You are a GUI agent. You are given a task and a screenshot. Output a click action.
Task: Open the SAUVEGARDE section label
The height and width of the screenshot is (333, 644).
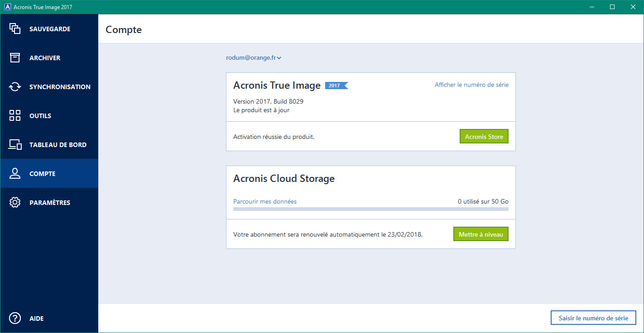coord(50,29)
